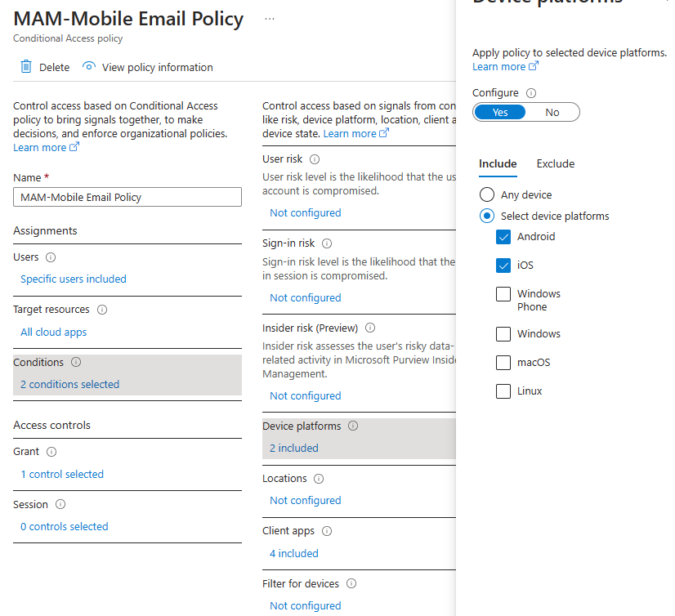This screenshot has width=675, height=616.
Task: Open Not configured under Sign-in risk
Action: coord(306,297)
